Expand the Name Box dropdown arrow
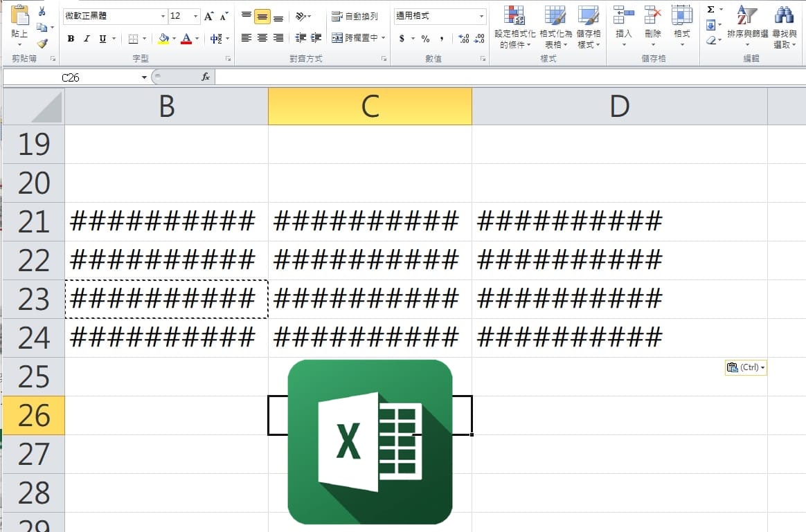 pyautogui.click(x=144, y=77)
